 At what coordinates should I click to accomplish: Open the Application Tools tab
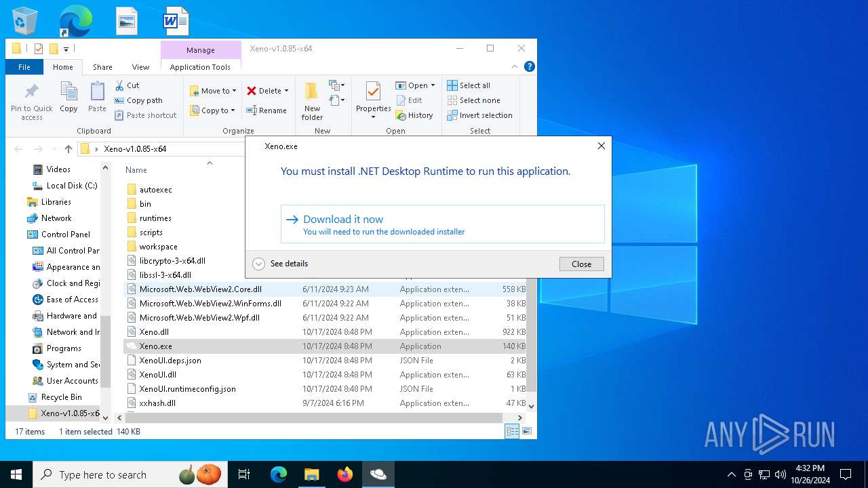[200, 67]
